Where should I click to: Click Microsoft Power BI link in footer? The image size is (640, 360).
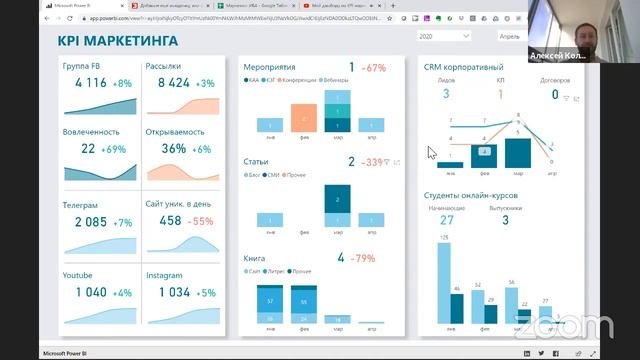pyautogui.click(x=64, y=353)
